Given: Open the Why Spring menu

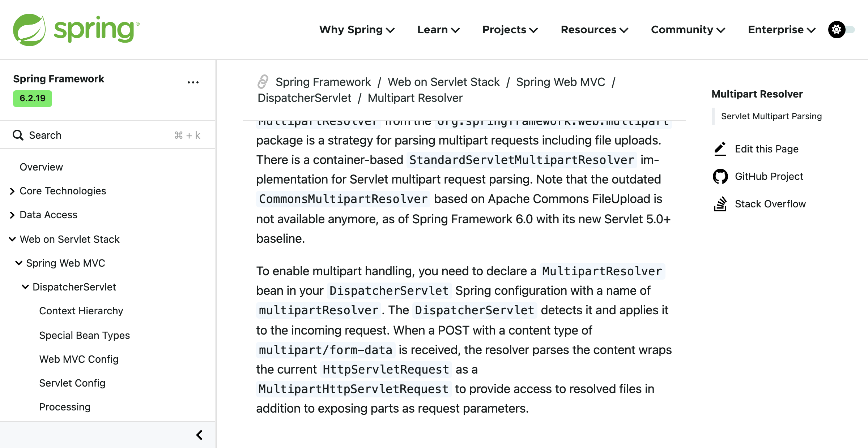Looking at the screenshot, I should pyautogui.click(x=357, y=30).
